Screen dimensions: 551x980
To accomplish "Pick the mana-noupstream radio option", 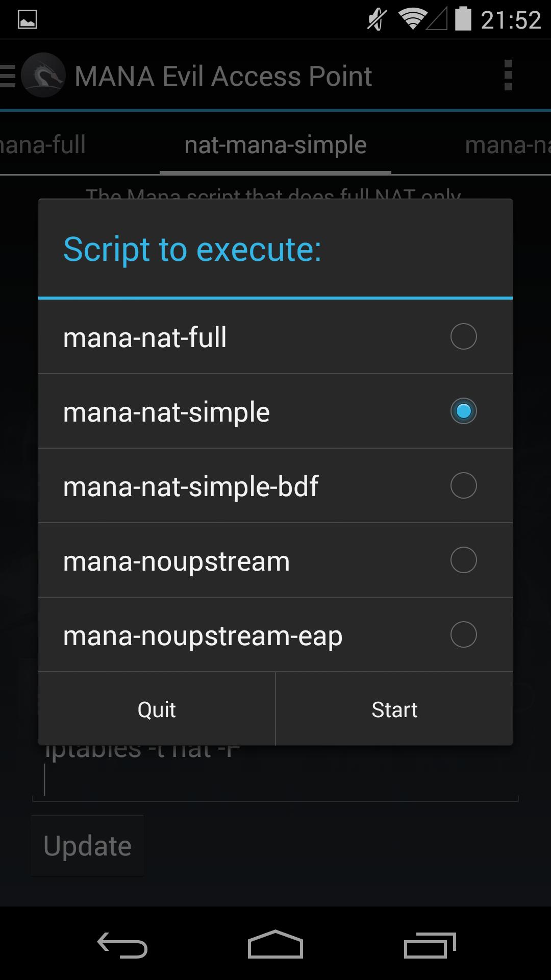I will pos(463,560).
